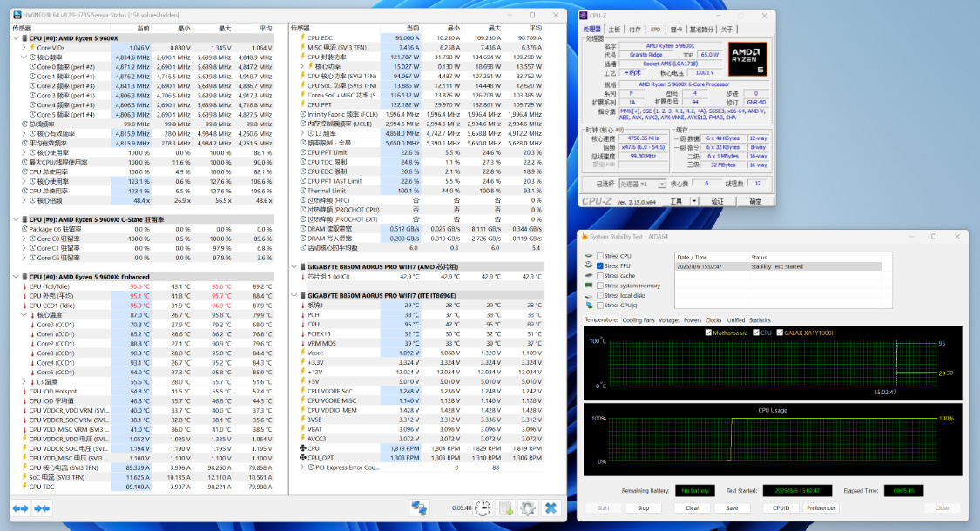Toggle the Motherboard temperature graph checkbox
The height and width of the screenshot is (531, 980).
click(x=708, y=332)
